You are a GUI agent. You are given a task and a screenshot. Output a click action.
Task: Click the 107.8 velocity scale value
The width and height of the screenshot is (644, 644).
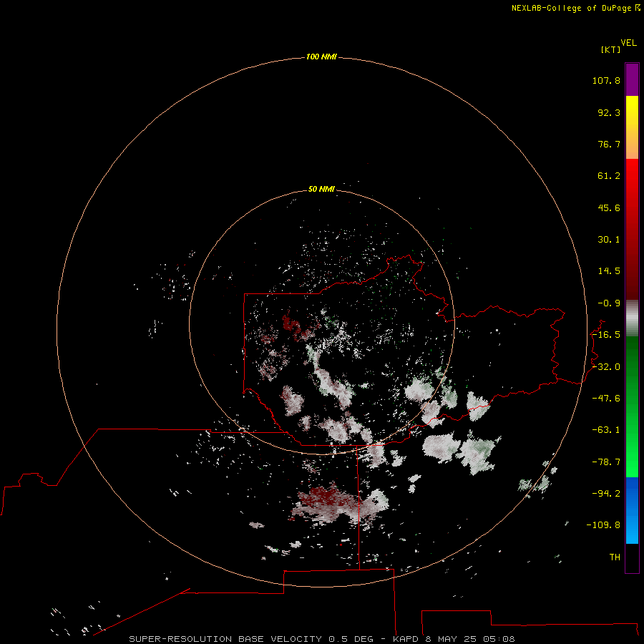[606, 80]
